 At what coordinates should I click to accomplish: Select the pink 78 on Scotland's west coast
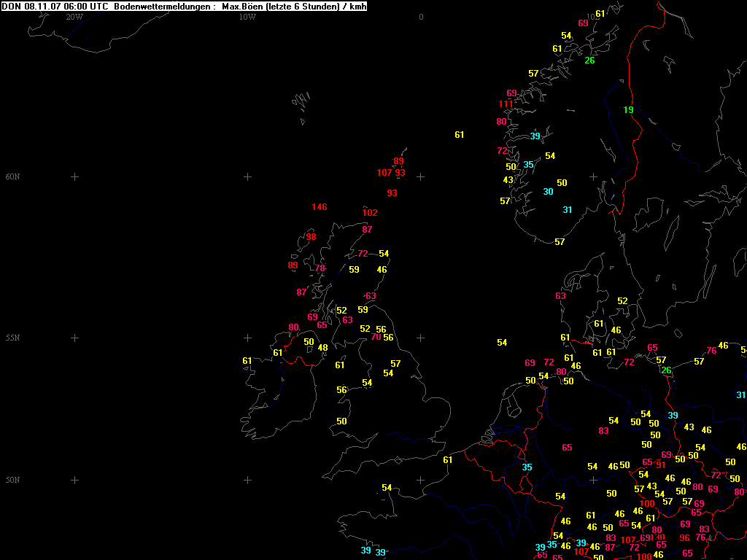click(320, 268)
